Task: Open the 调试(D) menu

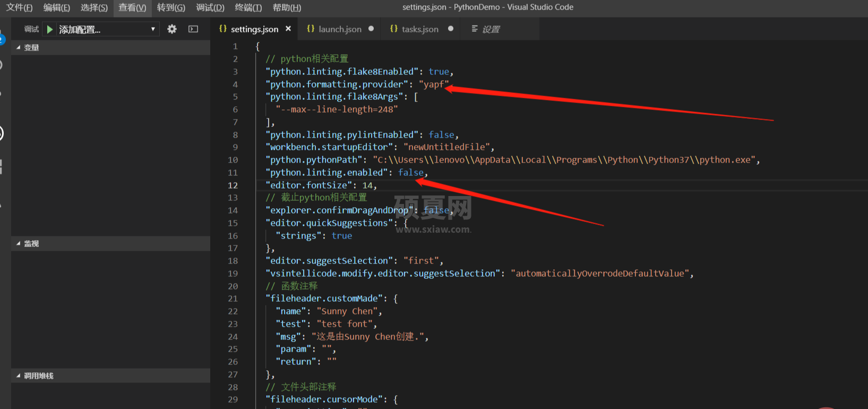Action: 210,7
